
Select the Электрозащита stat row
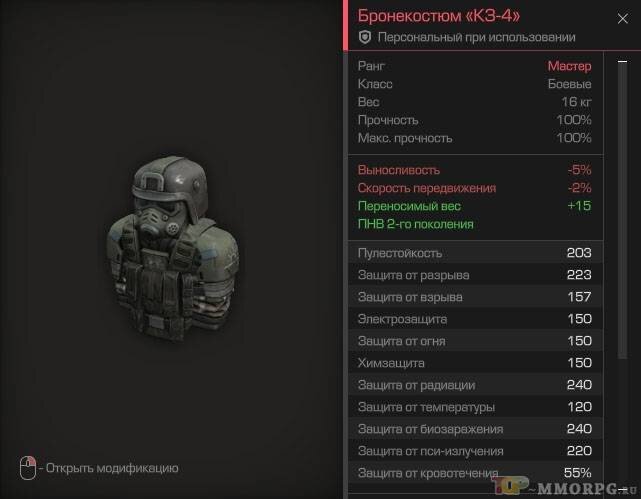[x=475, y=319]
